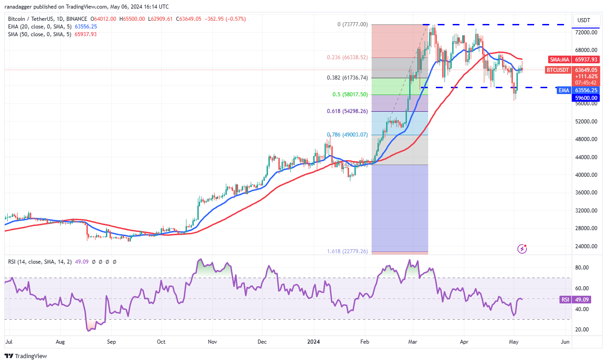Select the 0.236 (66338.52) Fibonacci level label
The height and width of the screenshot is (364, 607).
(347, 57)
